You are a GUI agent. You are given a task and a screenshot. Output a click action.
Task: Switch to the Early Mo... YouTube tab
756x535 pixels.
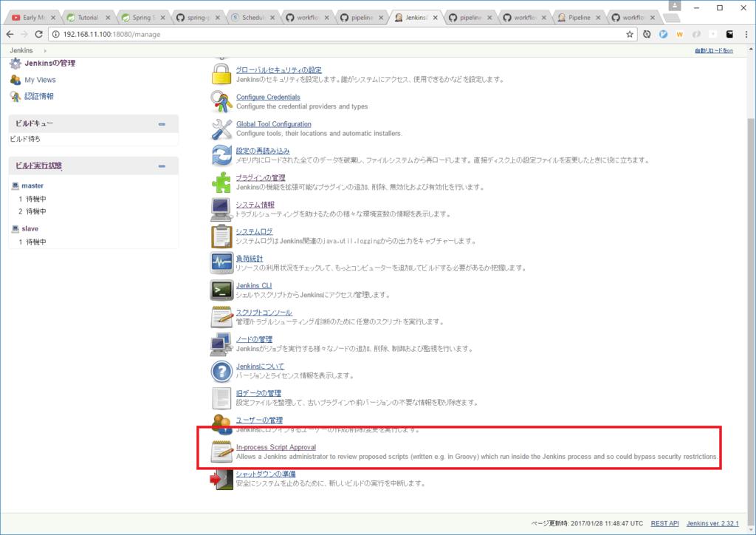(x=33, y=18)
